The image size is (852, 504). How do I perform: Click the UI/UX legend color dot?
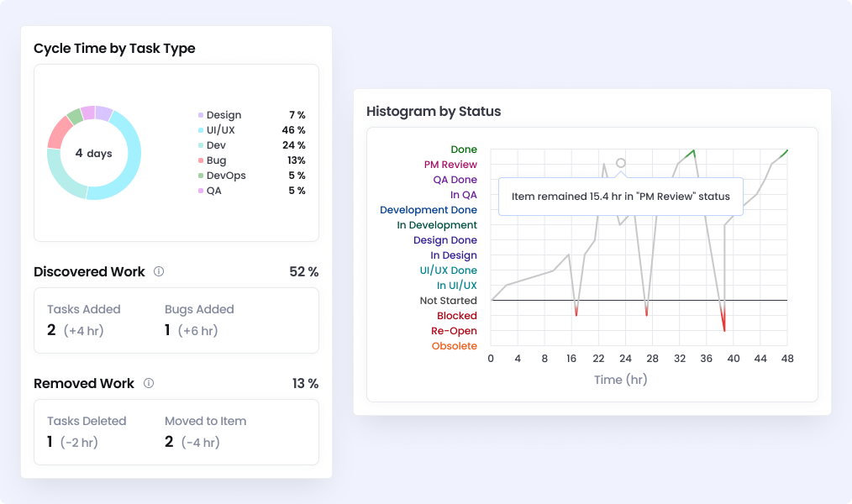point(200,130)
